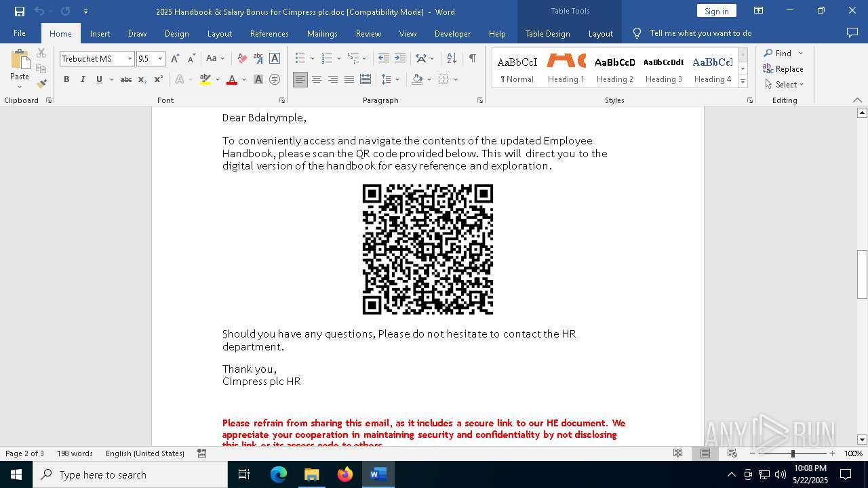This screenshot has width=868, height=488.
Task: Click the Windows taskbar search box
Action: 130,474
